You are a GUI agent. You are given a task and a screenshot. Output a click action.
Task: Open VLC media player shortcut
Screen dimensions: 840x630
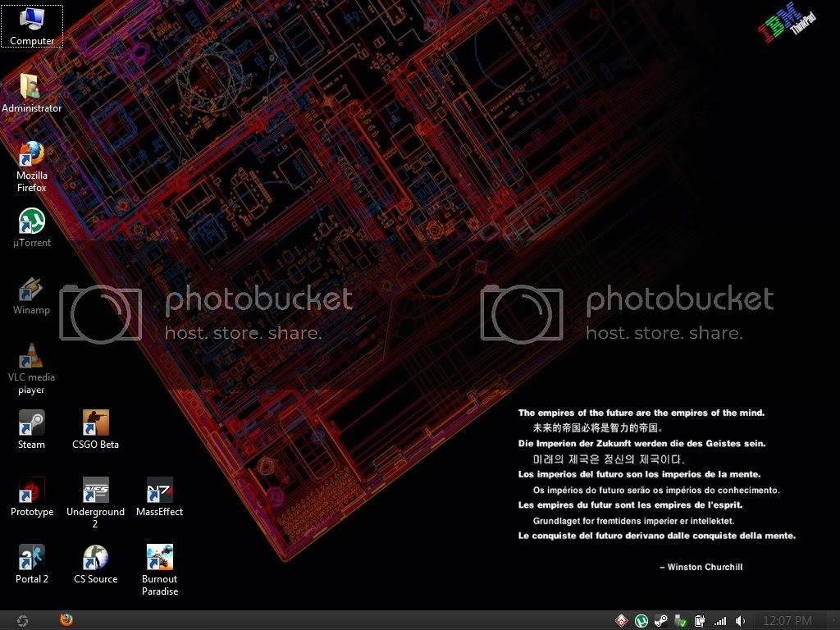(31, 357)
